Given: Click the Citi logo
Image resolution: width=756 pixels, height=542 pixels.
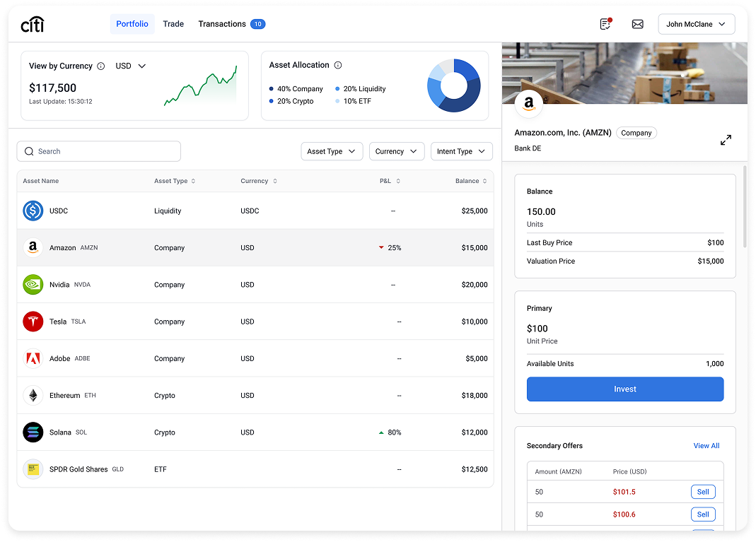Looking at the screenshot, I should coord(33,23).
